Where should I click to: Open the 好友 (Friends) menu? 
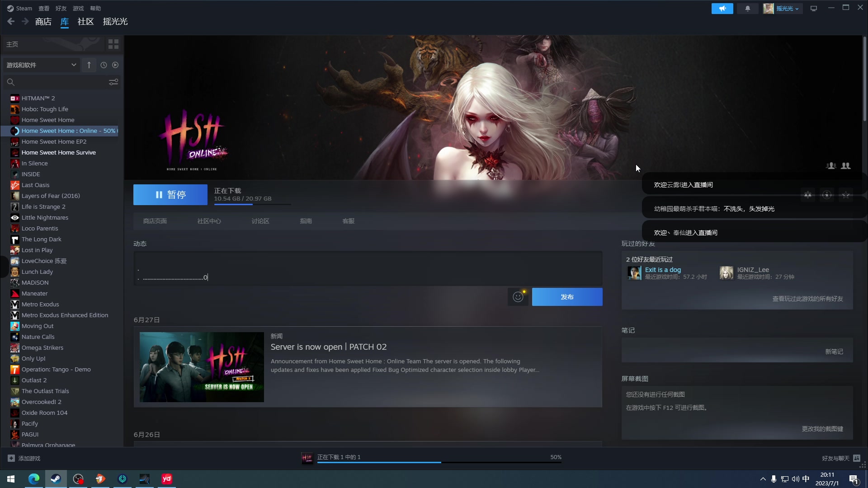click(x=61, y=8)
